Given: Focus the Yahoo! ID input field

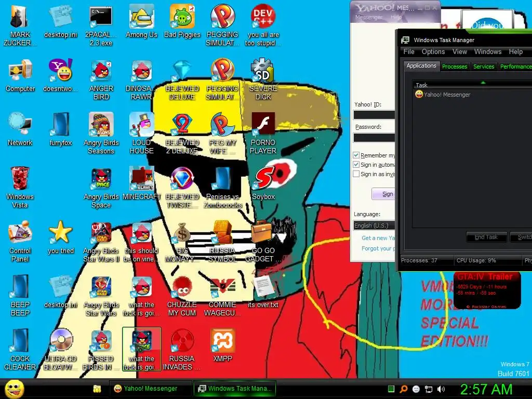Looking at the screenshot, I should click(374, 115).
